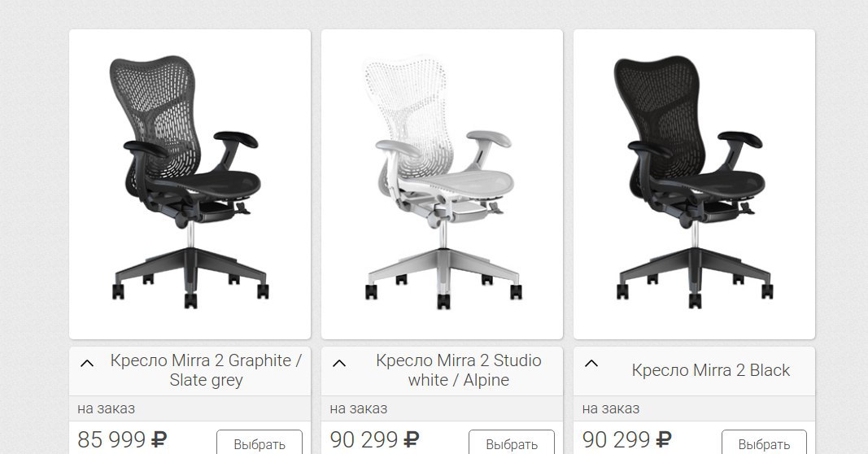The width and height of the screenshot is (868, 454).
Task: Click на заказ status under Studio white chair
Action: (359, 409)
